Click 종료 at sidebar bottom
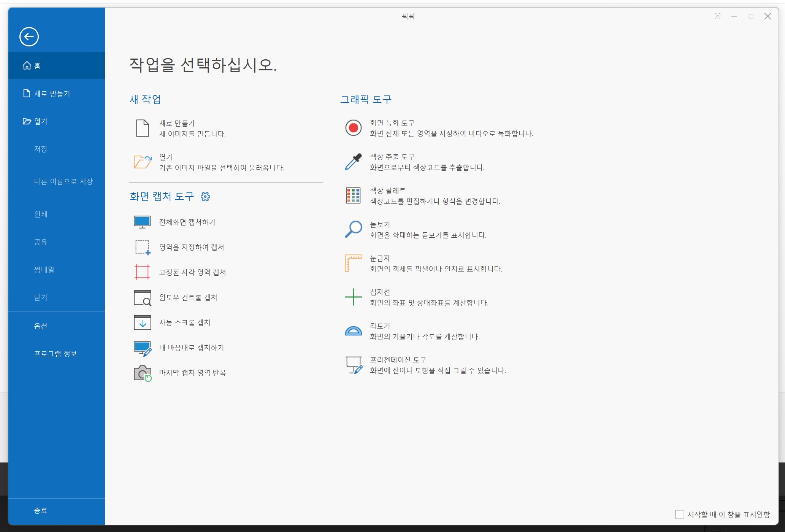This screenshot has width=785, height=532. 41,510
